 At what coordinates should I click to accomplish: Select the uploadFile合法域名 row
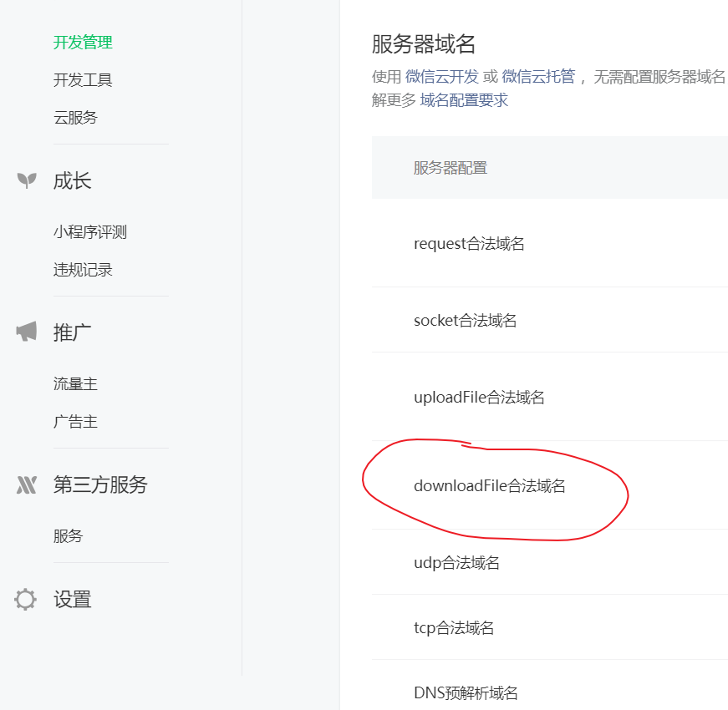click(550, 397)
